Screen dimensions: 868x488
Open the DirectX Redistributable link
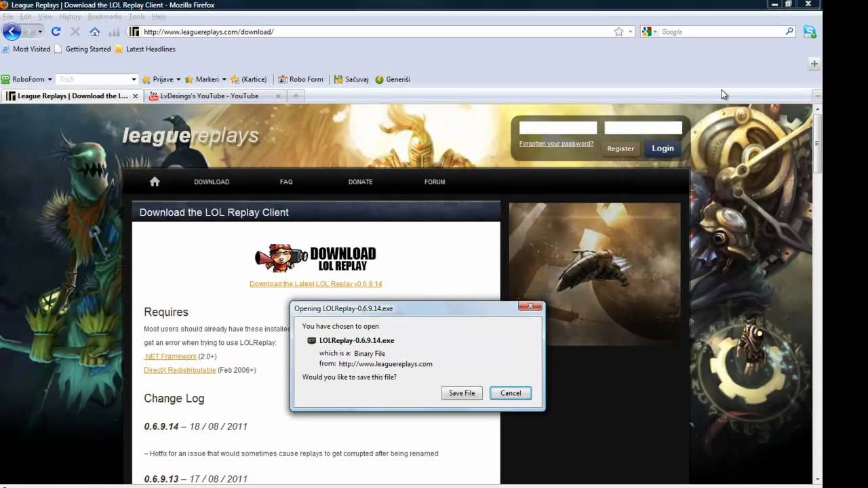(x=180, y=370)
